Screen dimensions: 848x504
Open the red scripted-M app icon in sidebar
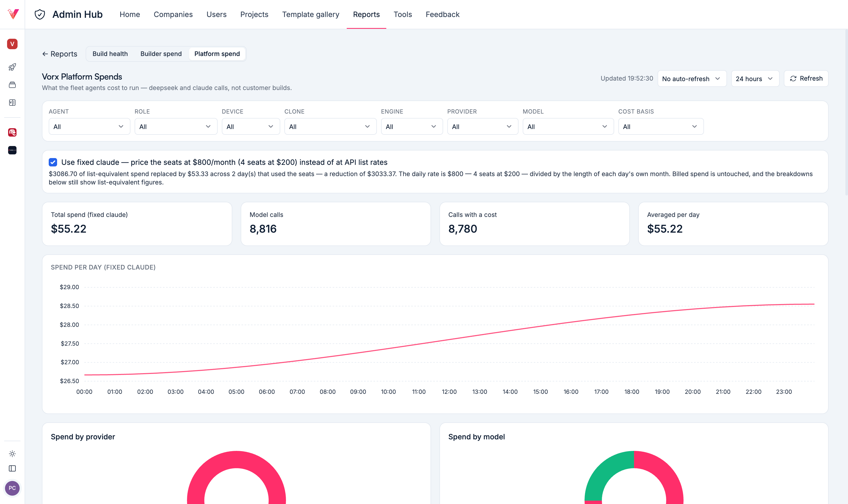tap(12, 132)
